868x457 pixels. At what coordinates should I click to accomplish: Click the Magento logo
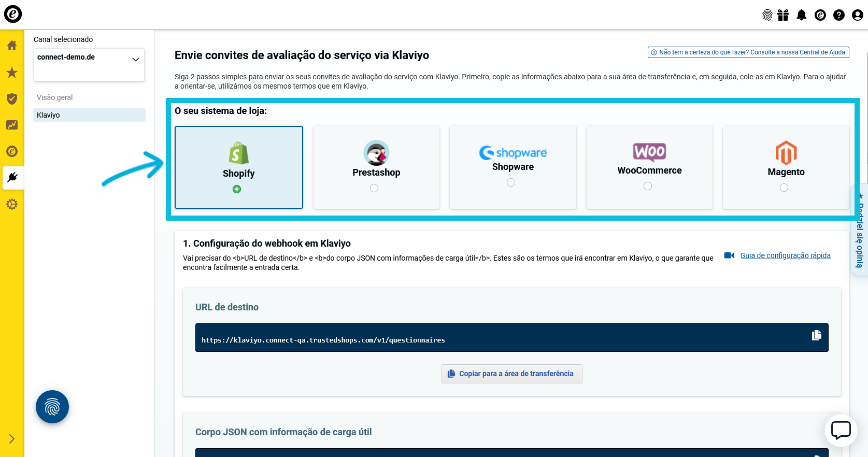pyautogui.click(x=786, y=153)
